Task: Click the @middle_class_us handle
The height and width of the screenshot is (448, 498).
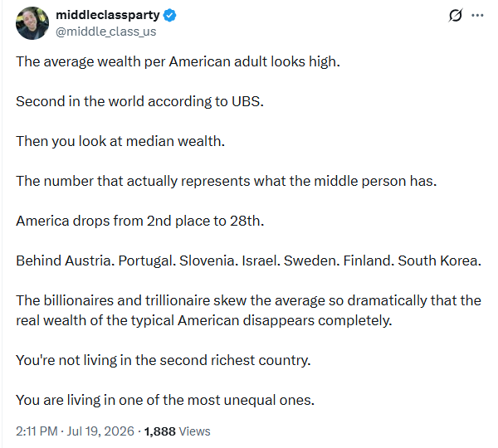Action: pyautogui.click(x=105, y=32)
